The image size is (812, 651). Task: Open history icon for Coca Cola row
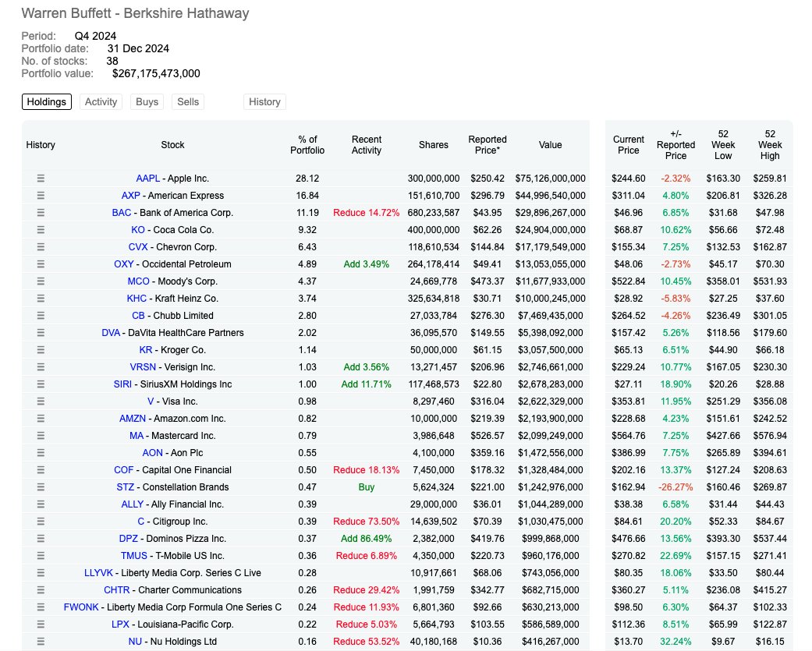pyautogui.click(x=41, y=229)
